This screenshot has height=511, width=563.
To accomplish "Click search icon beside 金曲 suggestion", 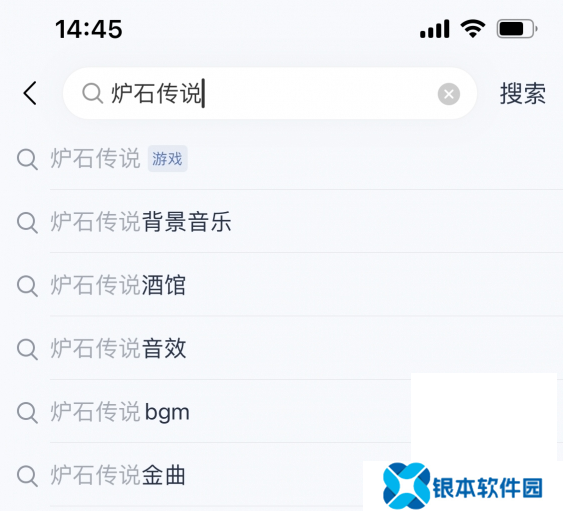I will click(27, 475).
